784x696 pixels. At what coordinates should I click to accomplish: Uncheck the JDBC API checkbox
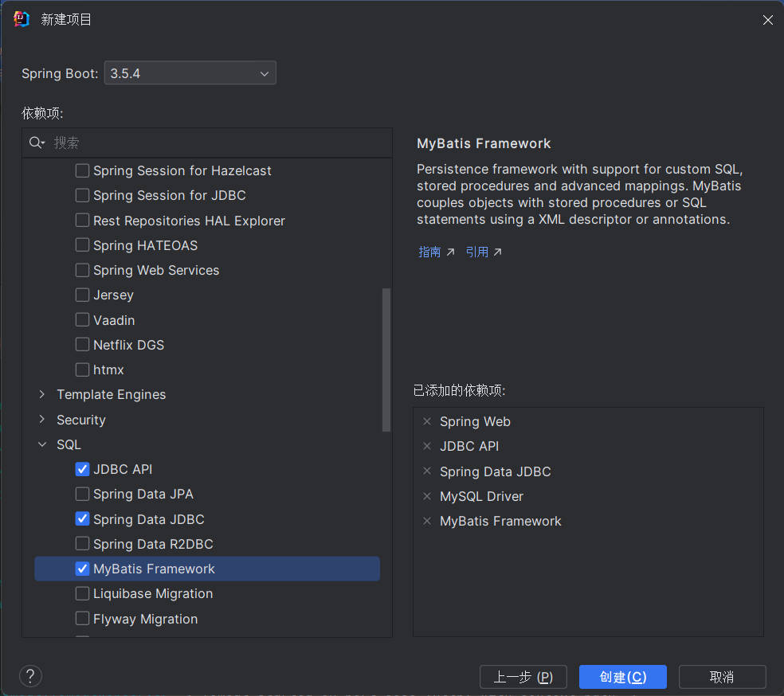tap(83, 469)
